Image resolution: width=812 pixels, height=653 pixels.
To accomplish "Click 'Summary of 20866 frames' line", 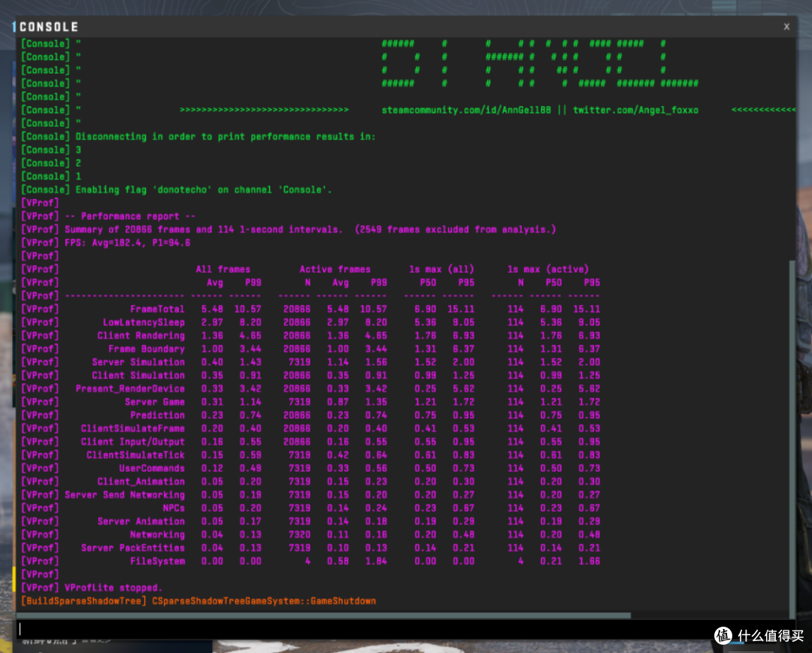I will [x=289, y=230].
